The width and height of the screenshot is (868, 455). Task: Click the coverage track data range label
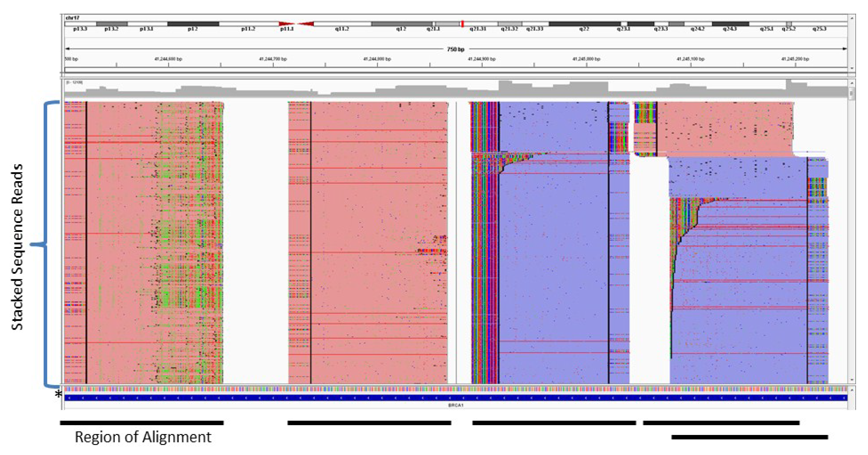(74, 82)
